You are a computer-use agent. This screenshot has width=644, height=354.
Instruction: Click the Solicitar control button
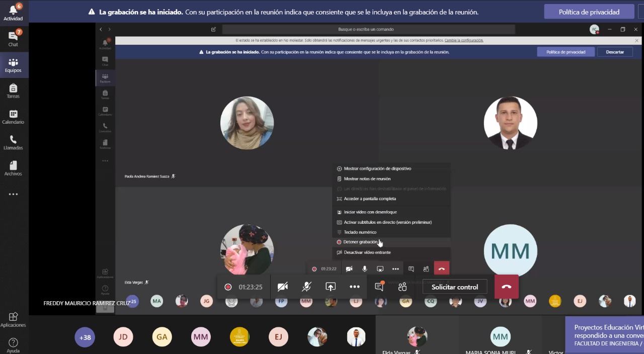pos(455,287)
